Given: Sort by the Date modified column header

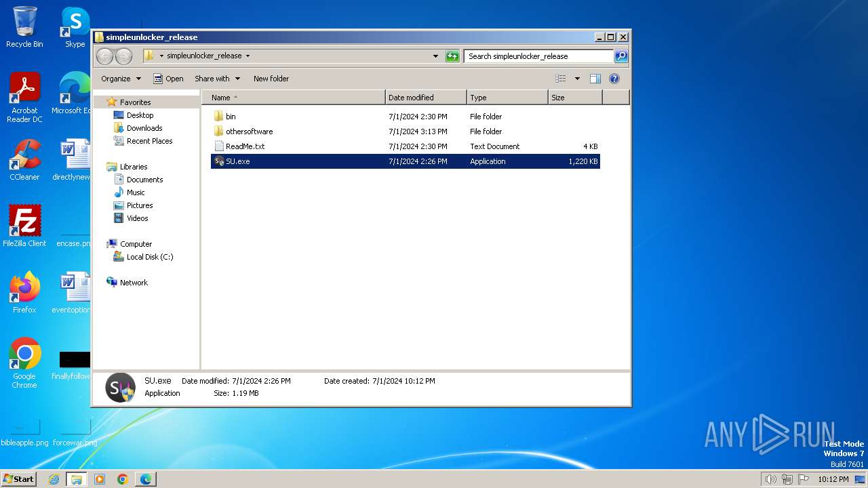Looking at the screenshot, I should 426,98.
